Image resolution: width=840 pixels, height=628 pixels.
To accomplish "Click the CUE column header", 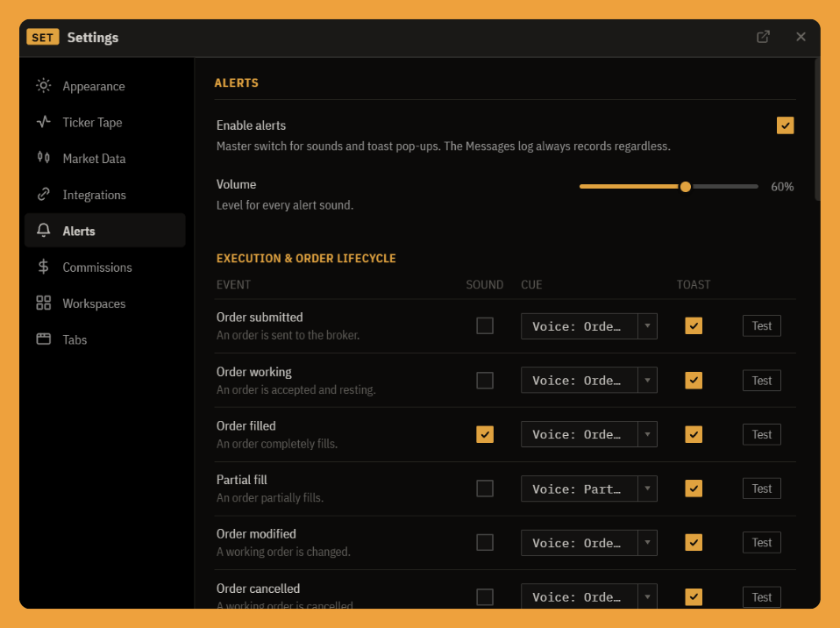I will [x=531, y=284].
